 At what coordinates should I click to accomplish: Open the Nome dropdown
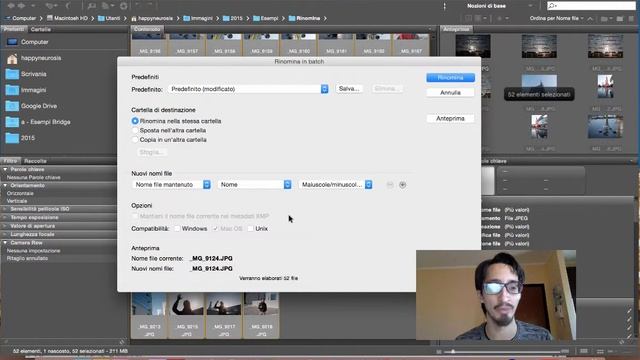(254, 185)
